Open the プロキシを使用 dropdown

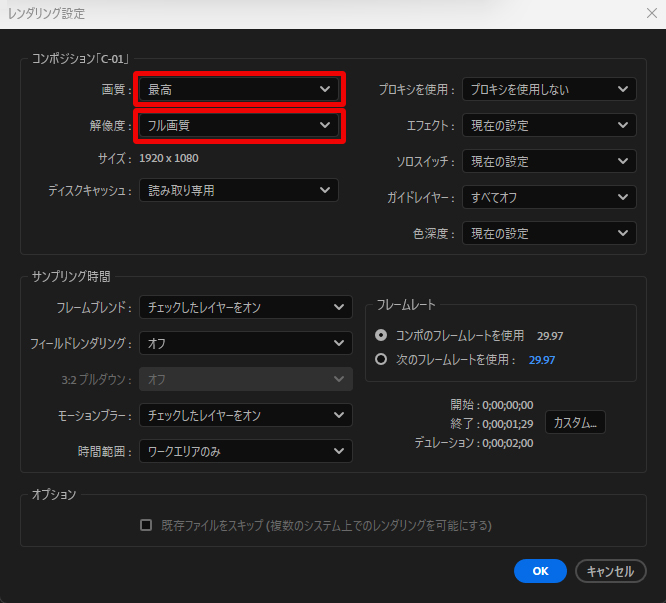click(x=548, y=89)
